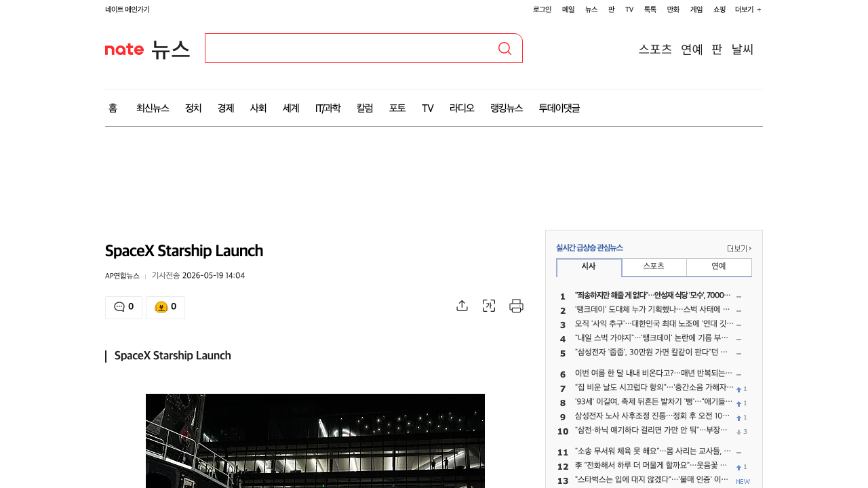Viewport: 868px width, 488px height.
Task: Open rank 2 headline about '탱크데이' 기획
Action: [652, 310]
